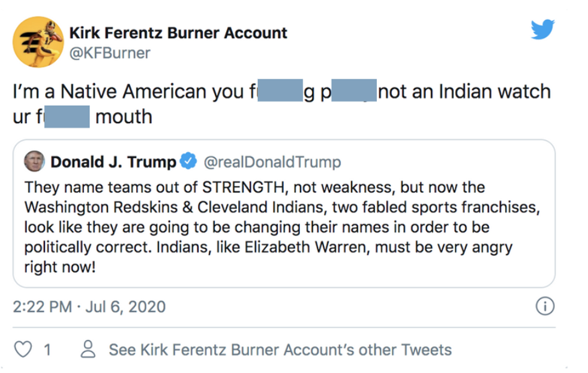588x373 pixels.
Task: Open the Kirk Ferentz Burner Account avatar
Action: [x=39, y=41]
